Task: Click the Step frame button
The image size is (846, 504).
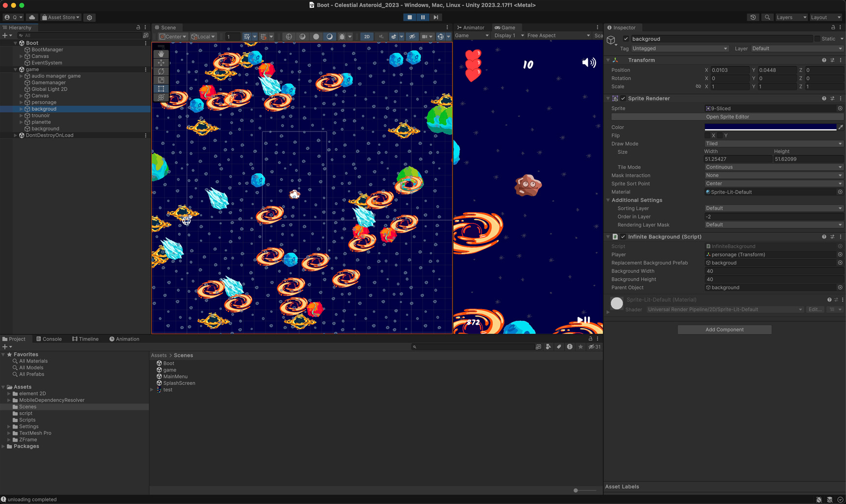Action: pyautogui.click(x=436, y=17)
